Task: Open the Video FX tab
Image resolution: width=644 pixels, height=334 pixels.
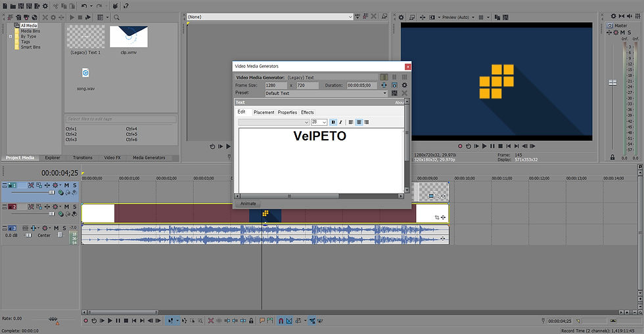Action: point(112,157)
